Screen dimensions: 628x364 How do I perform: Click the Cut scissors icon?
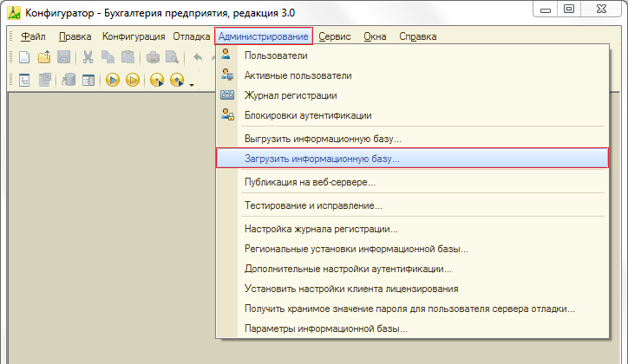pyautogui.click(x=88, y=57)
